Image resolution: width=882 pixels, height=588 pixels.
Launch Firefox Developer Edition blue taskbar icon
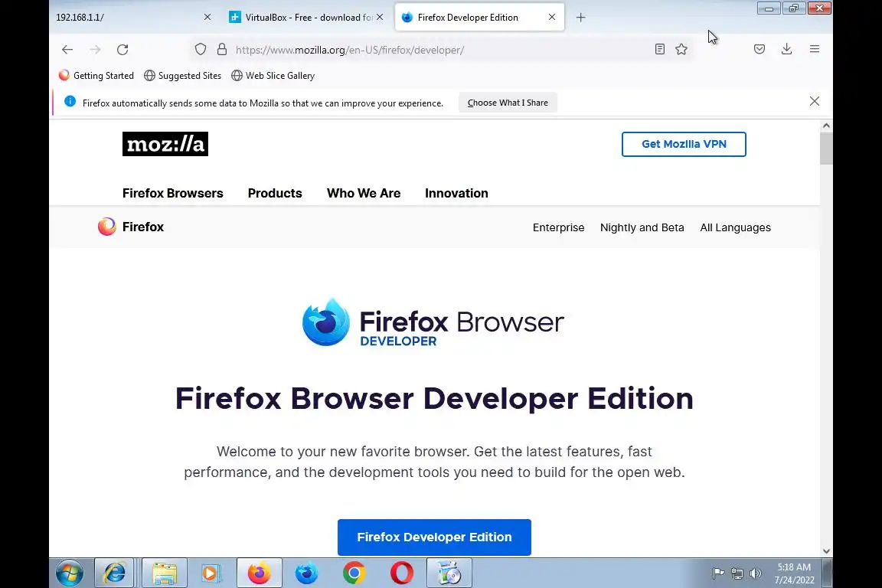(x=306, y=573)
